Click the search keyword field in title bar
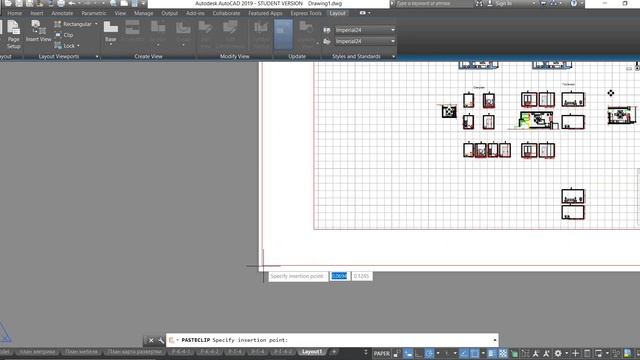The image size is (640, 360). click(x=433, y=4)
